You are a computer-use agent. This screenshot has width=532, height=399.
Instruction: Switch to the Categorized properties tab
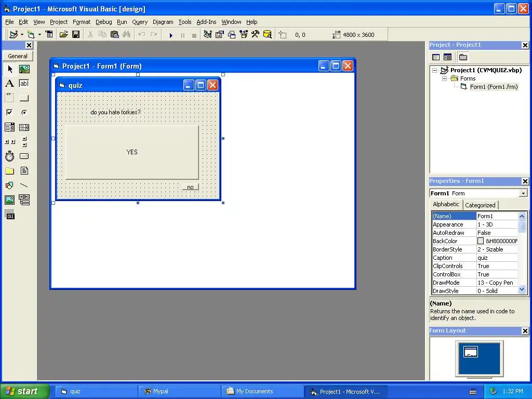click(x=480, y=205)
